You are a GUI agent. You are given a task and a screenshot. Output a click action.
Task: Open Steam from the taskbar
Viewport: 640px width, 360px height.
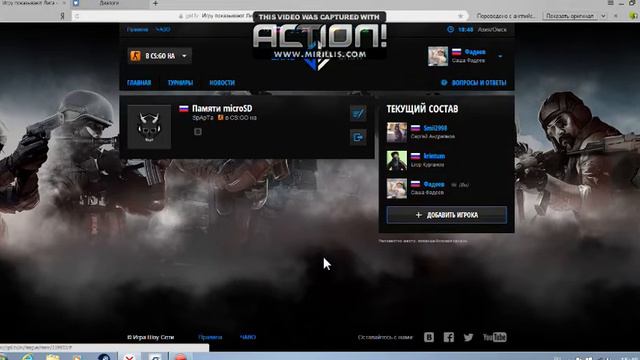104,357
